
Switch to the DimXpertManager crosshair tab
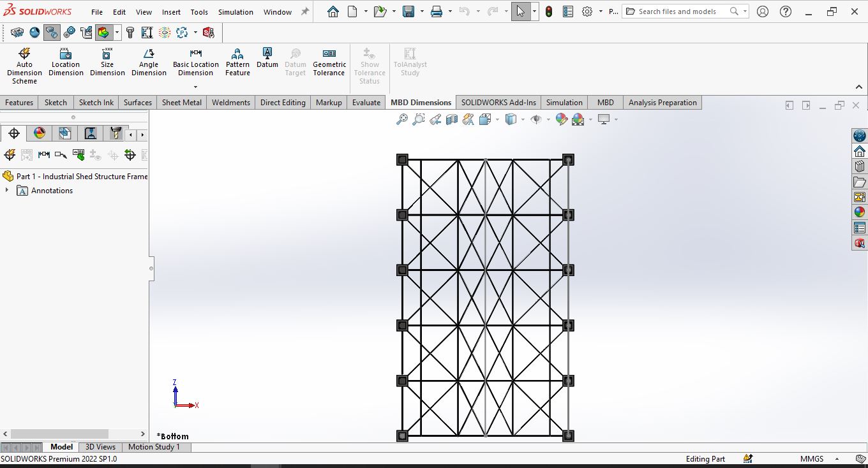14,133
